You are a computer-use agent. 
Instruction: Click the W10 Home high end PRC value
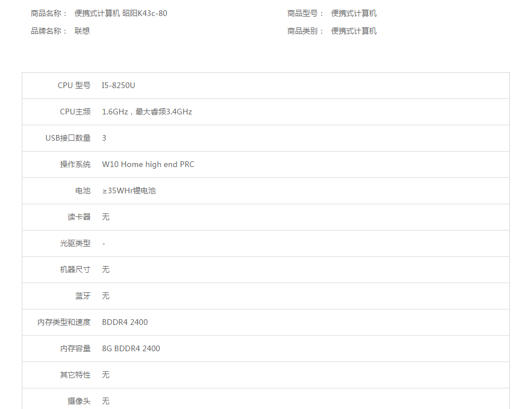(148, 164)
